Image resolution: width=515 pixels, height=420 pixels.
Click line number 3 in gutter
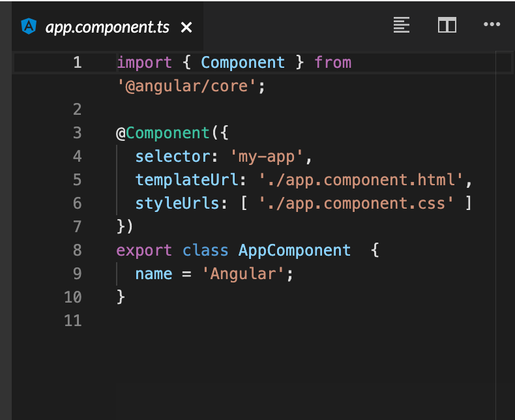click(x=77, y=133)
